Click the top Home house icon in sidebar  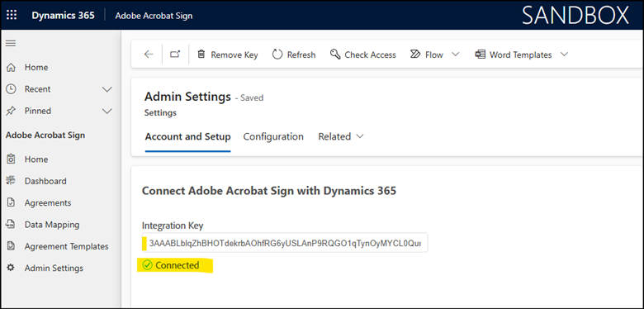(12, 67)
